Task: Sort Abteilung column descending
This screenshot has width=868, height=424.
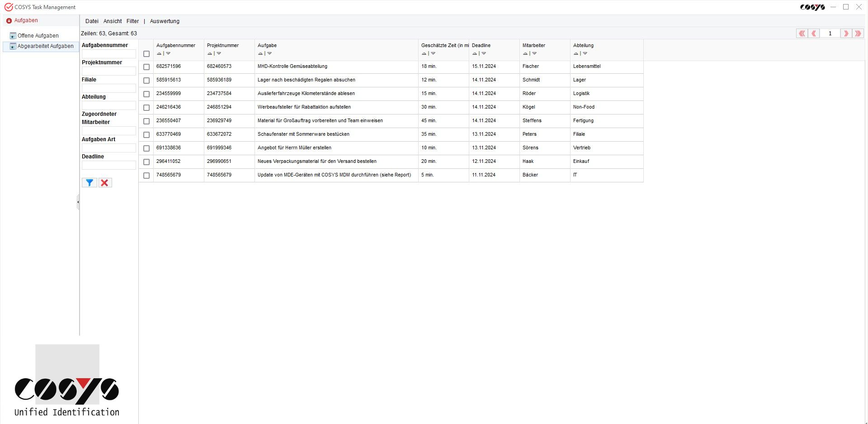Action: click(x=585, y=53)
